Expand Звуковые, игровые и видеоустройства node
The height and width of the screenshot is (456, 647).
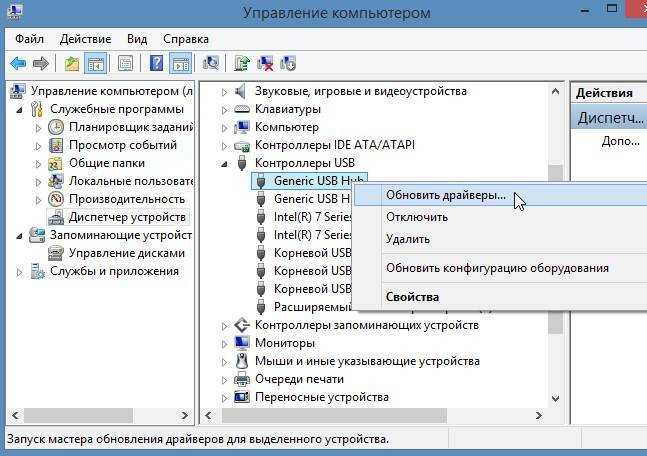224,92
